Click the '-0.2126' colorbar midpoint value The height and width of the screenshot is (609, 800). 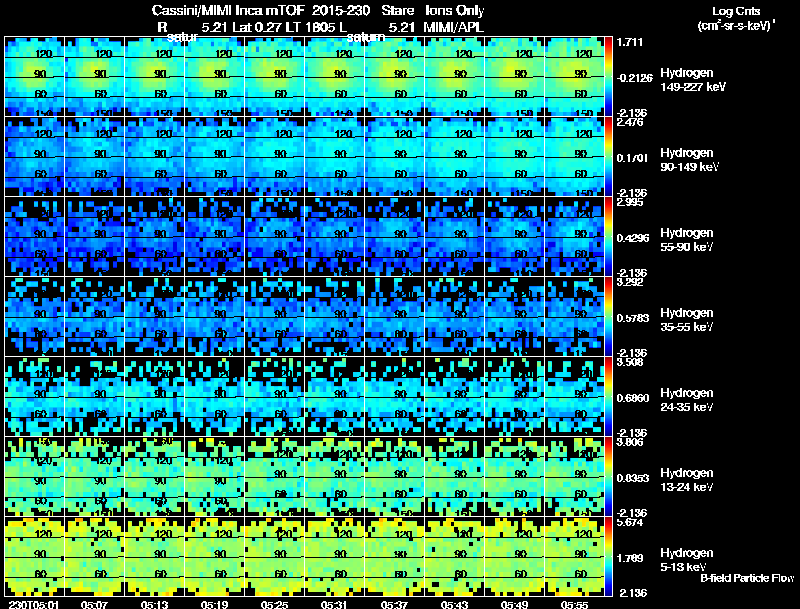[634, 78]
